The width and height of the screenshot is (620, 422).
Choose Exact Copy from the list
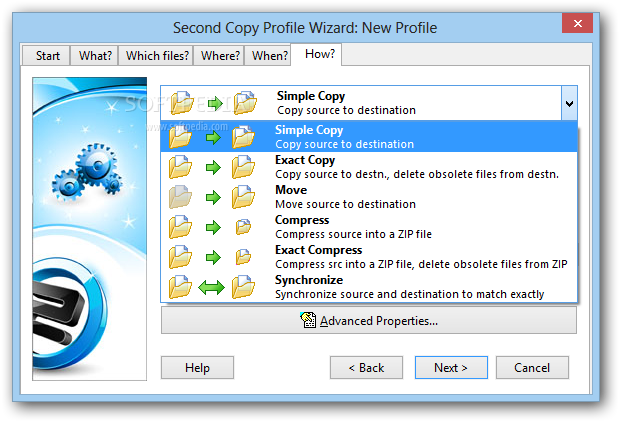click(x=369, y=167)
